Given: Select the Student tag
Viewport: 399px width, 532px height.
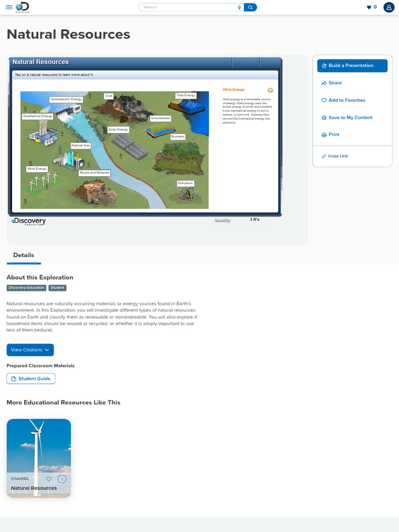Looking at the screenshot, I should click(x=57, y=288).
